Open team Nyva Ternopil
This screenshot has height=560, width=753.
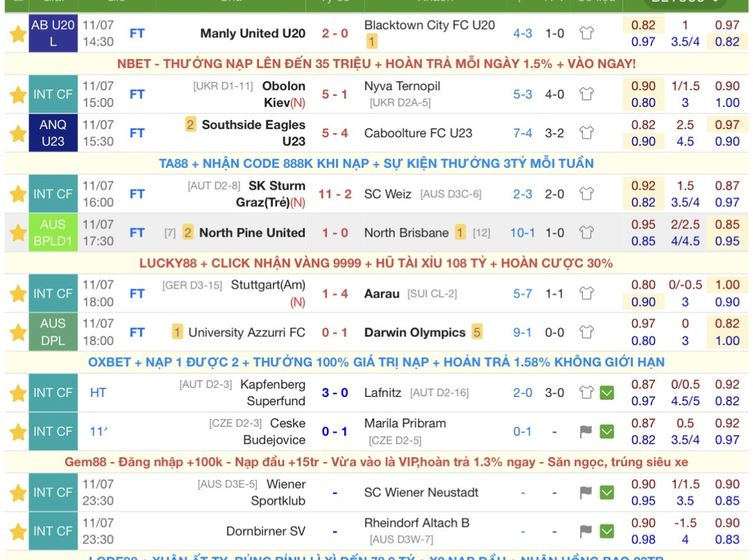point(402,86)
